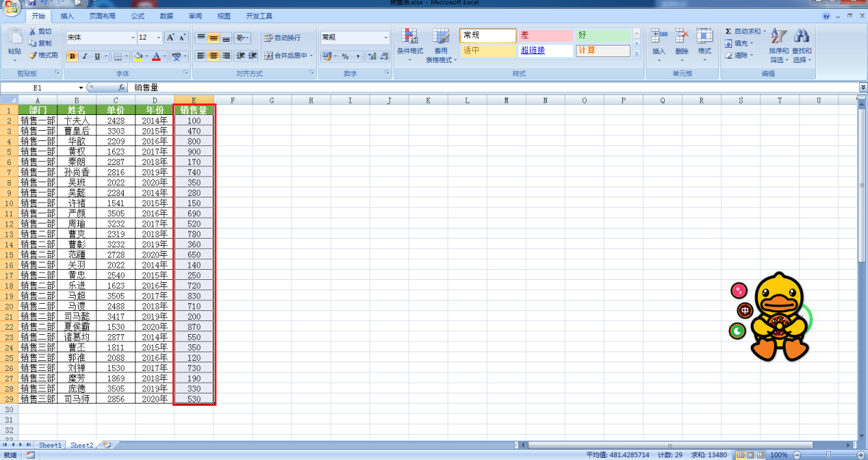The height and width of the screenshot is (460, 868).
Task: Open the Name Box dropdown arrow
Action: pyautogui.click(x=81, y=88)
